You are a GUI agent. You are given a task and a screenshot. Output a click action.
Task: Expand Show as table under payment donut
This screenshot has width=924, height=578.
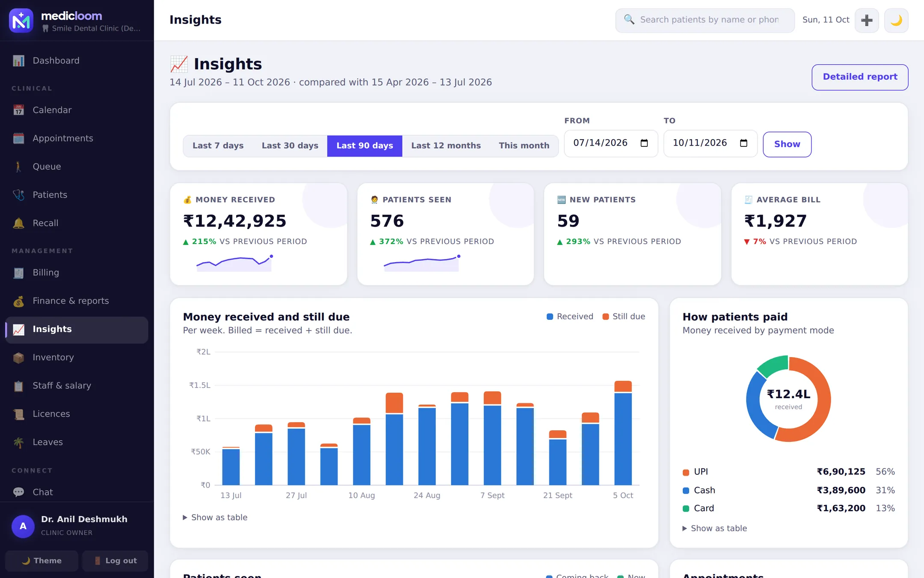(714, 529)
